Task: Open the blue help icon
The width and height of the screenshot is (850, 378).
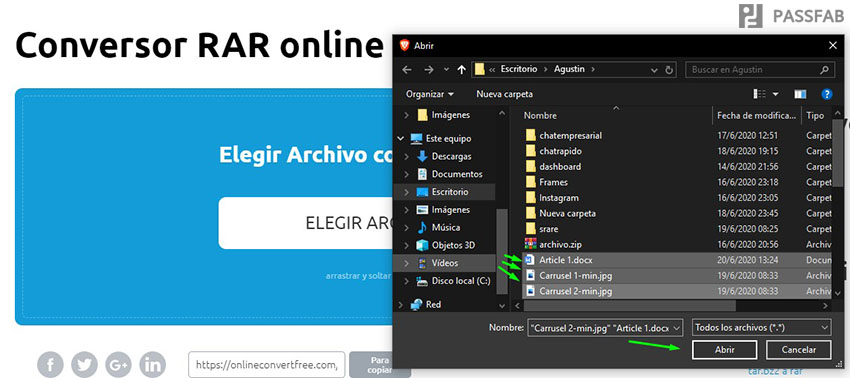Action: pyautogui.click(x=827, y=94)
